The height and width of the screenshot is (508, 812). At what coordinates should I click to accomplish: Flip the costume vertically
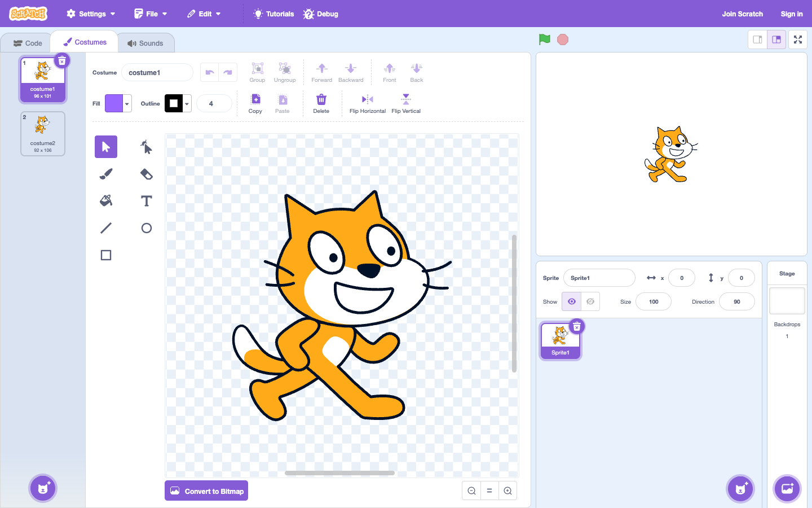(406, 103)
